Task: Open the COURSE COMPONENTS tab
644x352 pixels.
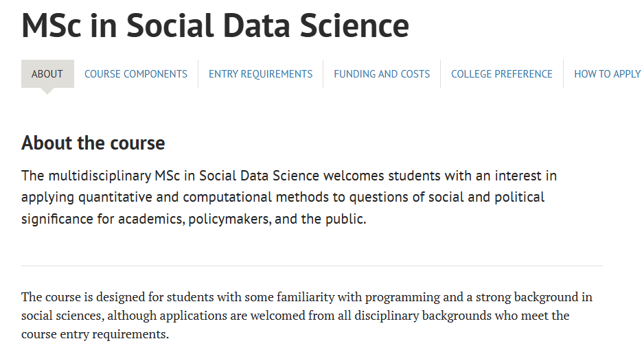Action: point(136,74)
